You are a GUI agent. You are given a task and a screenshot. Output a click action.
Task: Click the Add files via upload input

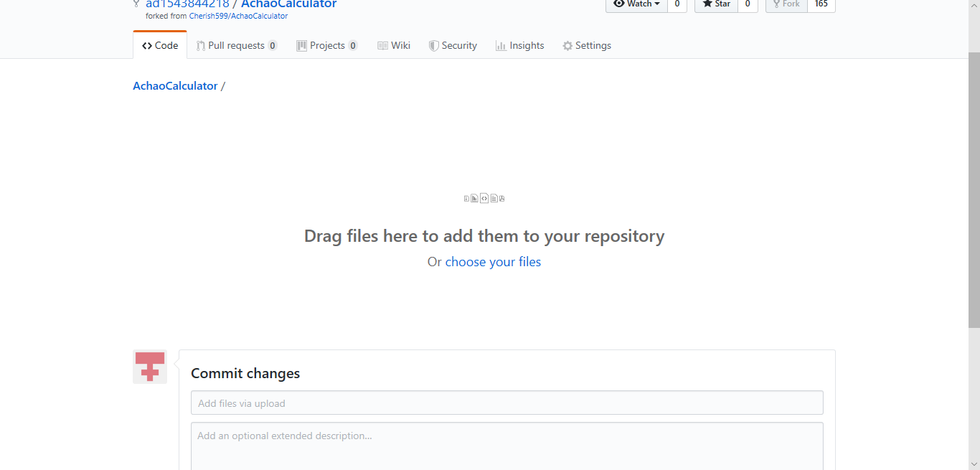click(x=507, y=403)
